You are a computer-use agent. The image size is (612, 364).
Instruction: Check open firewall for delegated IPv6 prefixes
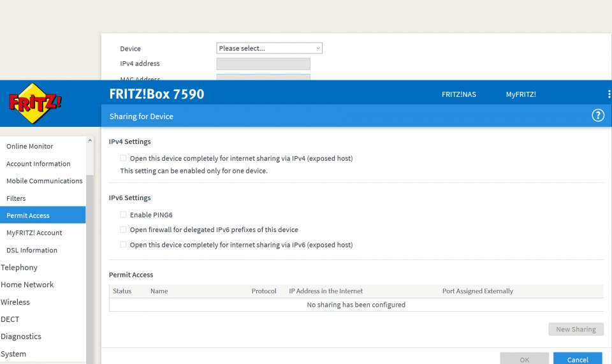point(123,229)
